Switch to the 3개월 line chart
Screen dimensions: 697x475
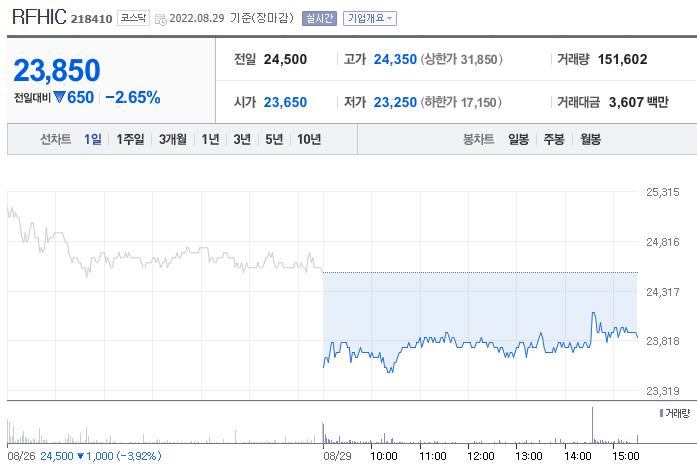pyautogui.click(x=173, y=140)
